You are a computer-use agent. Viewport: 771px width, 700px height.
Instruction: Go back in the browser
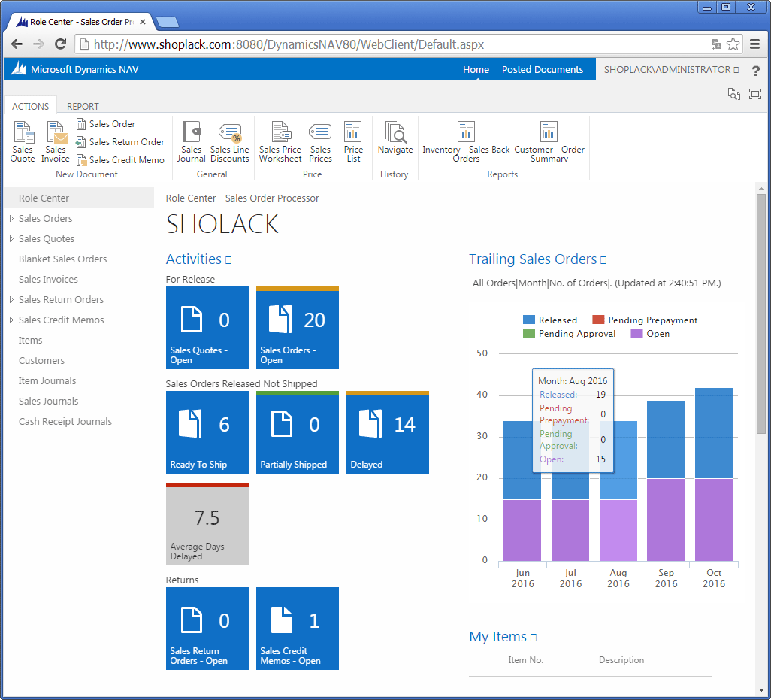(x=17, y=44)
